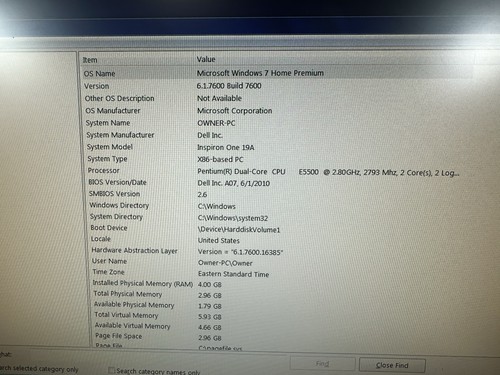The height and width of the screenshot is (375, 500).
Task: Click Version = "6.1.7600.16385" value
Action: point(240,252)
